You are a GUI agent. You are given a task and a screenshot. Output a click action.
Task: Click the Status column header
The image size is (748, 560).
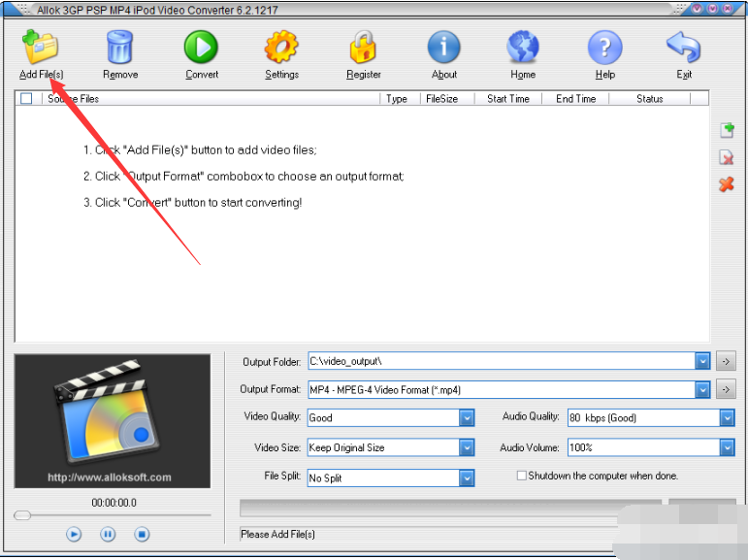pos(649,98)
